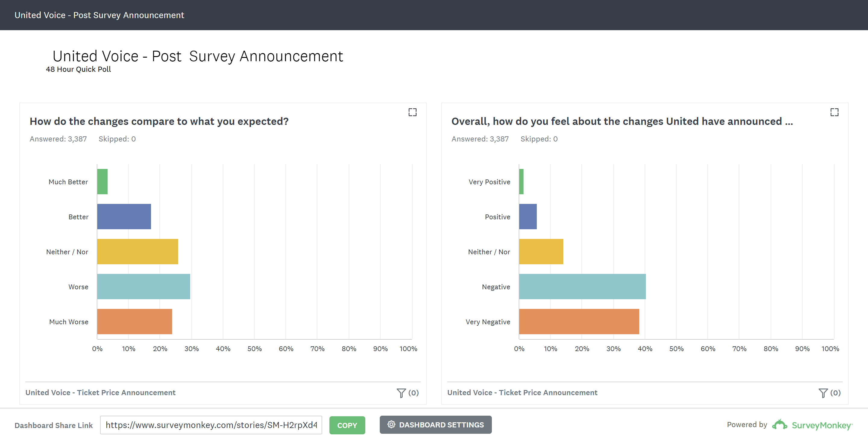Select the yellow Neither / Nor bar in left chart
The height and width of the screenshot is (441, 868).
137,252
